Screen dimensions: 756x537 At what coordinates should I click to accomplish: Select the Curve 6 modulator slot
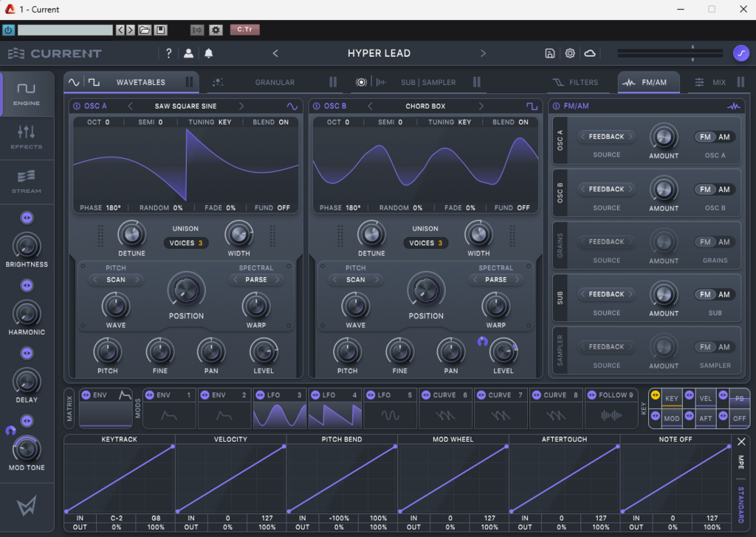coord(445,408)
